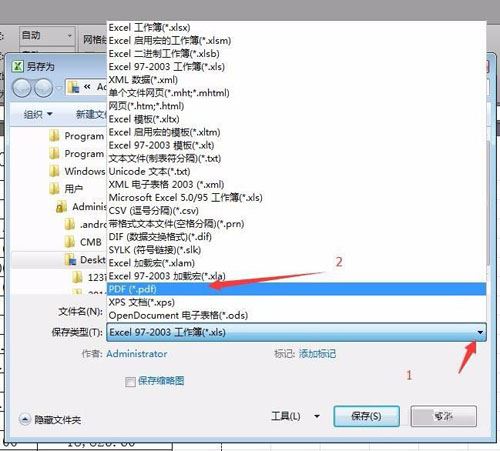Viewport: 500px width, 451px height.
Task: Click the 隐藏文件夹 collapse arrow icon
Action: coord(25,419)
